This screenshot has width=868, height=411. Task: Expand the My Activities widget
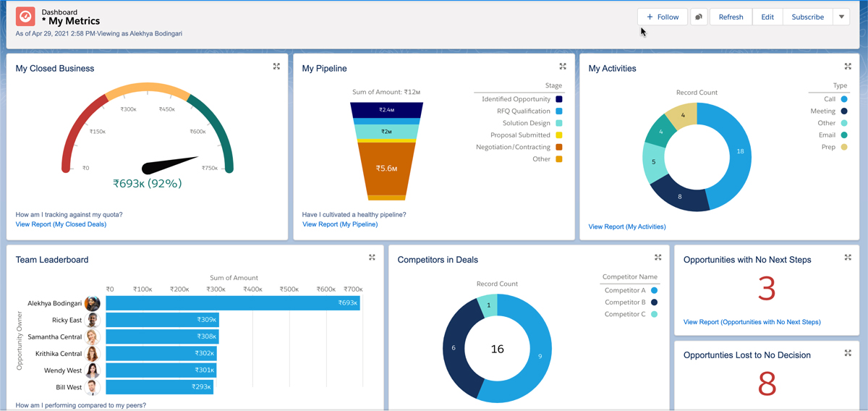[848, 67]
